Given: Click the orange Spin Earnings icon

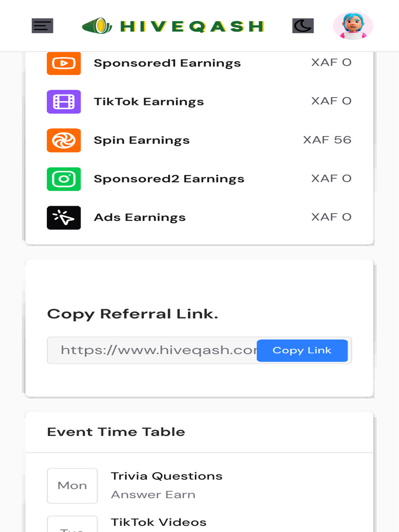Looking at the screenshot, I should [x=64, y=140].
